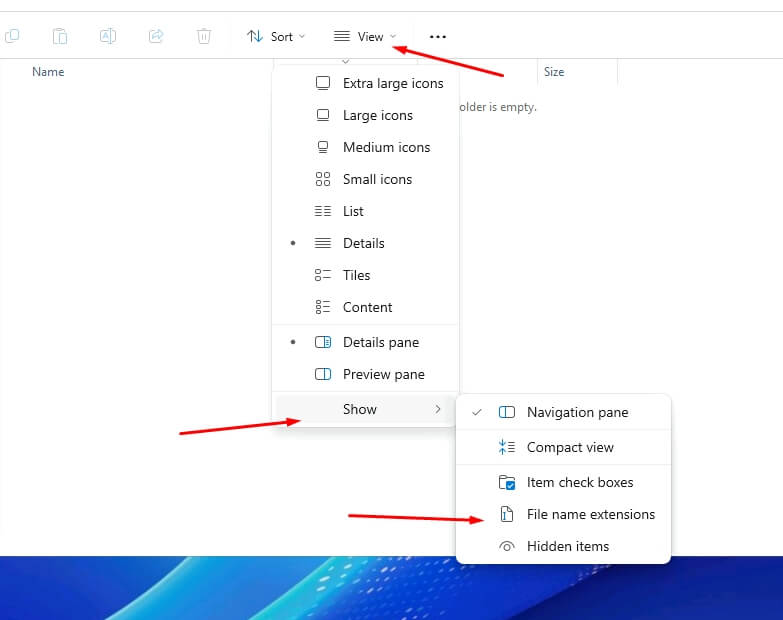Screen dimensions: 783x620
Task: Select the Details view option
Action: coord(366,243)
